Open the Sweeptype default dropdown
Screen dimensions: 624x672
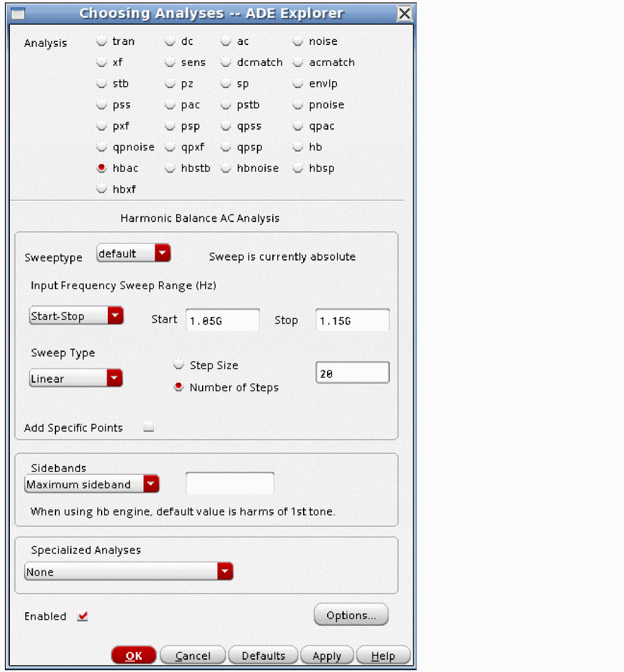[x=134, y=253]
